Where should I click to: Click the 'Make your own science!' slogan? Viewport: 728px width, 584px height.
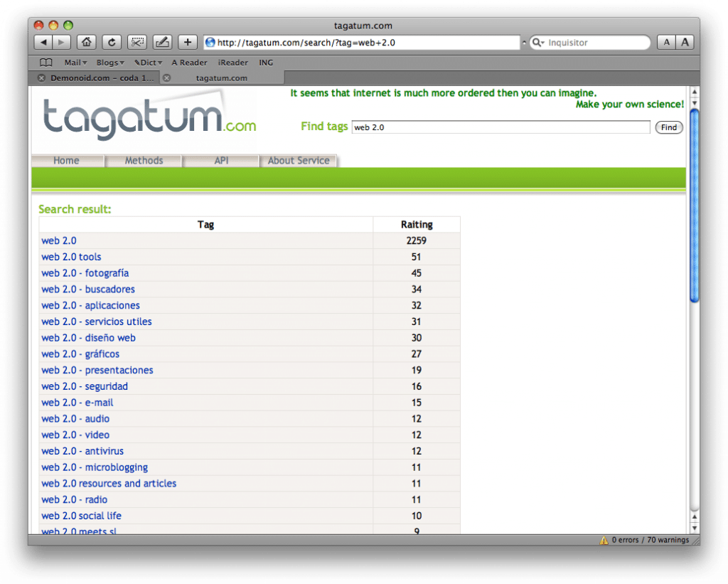[x=630, y=105]
